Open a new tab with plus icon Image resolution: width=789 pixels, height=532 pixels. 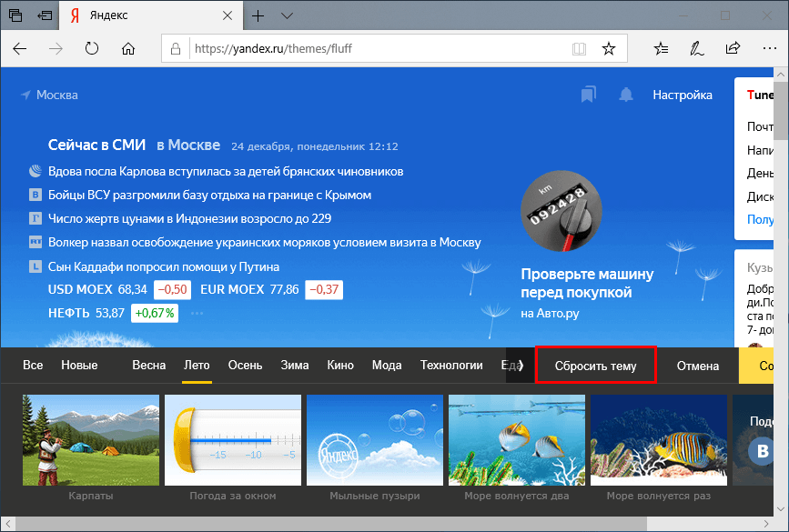click(258, 16)
